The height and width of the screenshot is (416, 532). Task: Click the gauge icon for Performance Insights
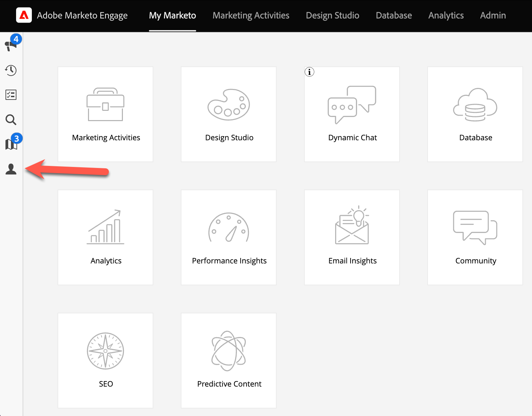tap(229, 227)
